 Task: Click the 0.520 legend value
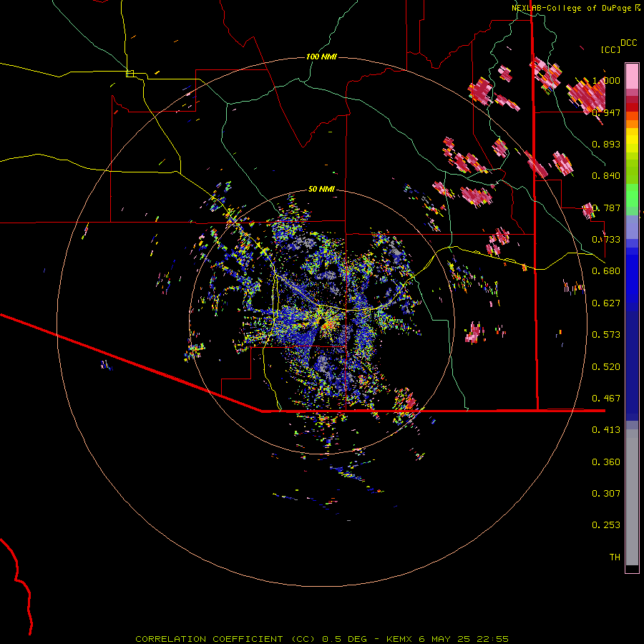tap(606, 366)
